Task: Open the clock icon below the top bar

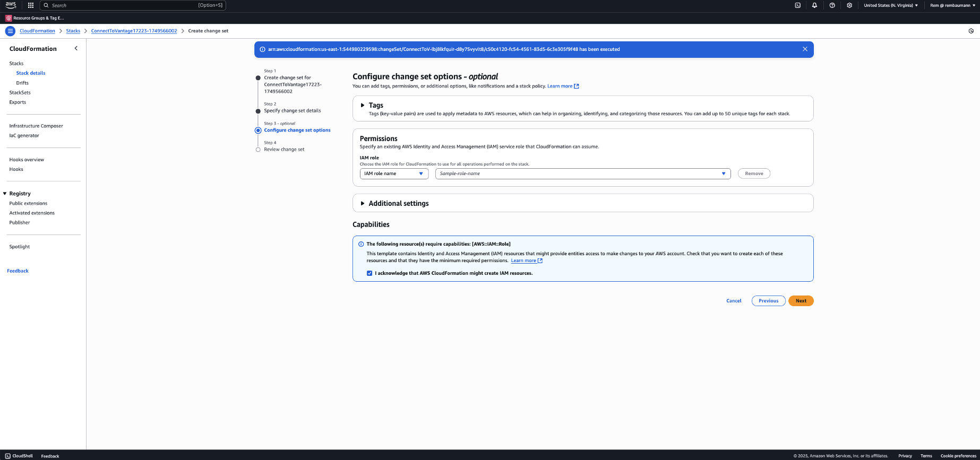Action: [x=971, y=31]
